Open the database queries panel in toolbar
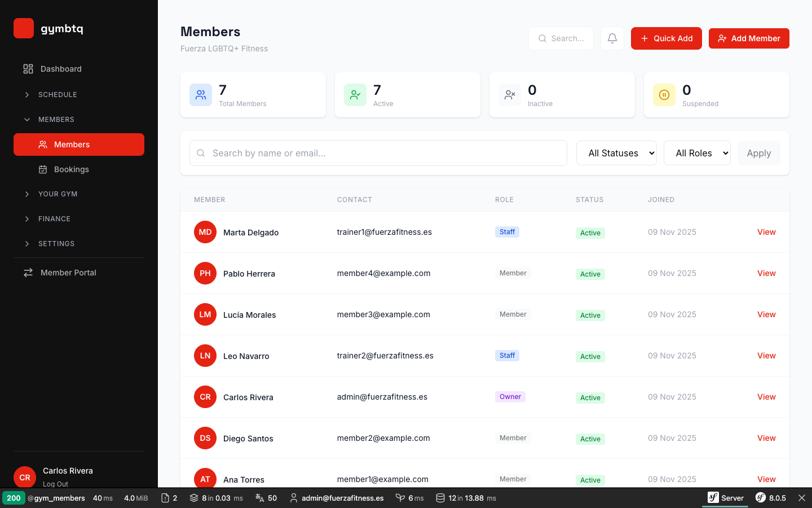 [x=466, y=498]
